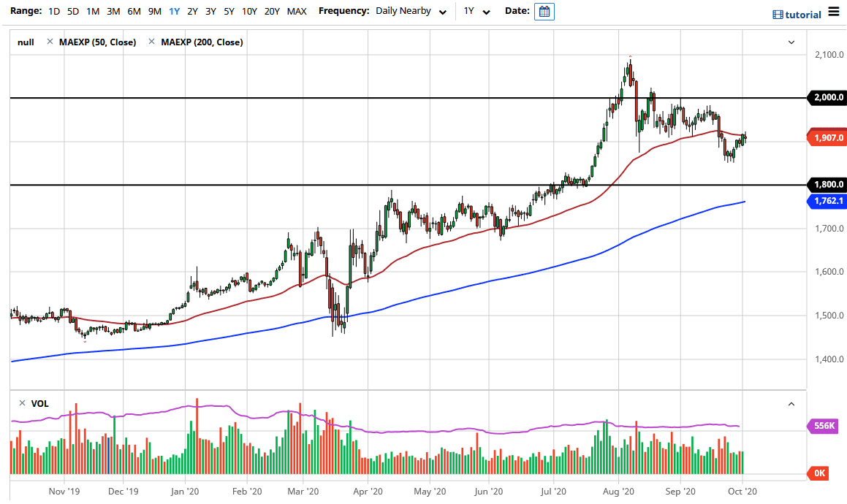Click the Mar '20 time axis label
This screenshot has width=847, height=504.
(303, 491)
